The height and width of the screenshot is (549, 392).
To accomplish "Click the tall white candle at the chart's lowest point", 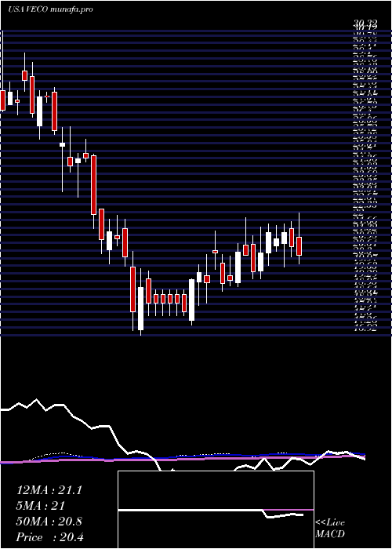I will (140, 308).
